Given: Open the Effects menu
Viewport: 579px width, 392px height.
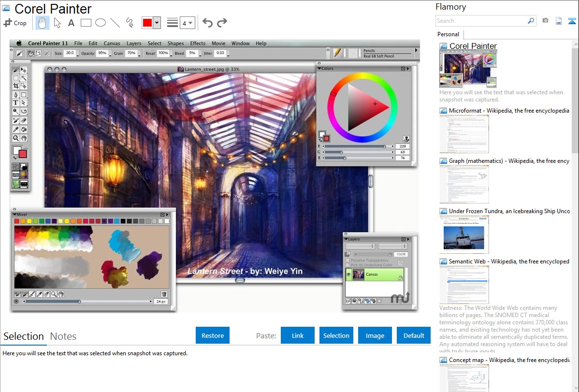Looking at the screenshot, I should tap(198, 44).
